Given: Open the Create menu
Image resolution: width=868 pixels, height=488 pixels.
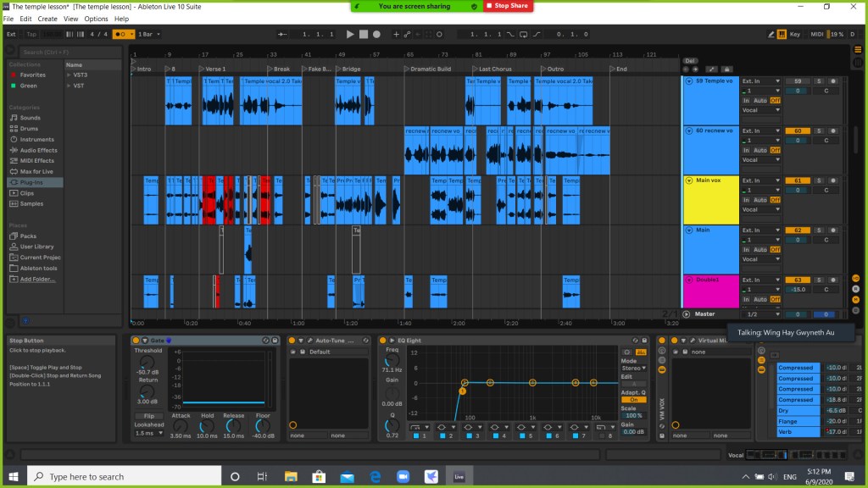Looking at the screenshot, I should click(x=47, y=19).
